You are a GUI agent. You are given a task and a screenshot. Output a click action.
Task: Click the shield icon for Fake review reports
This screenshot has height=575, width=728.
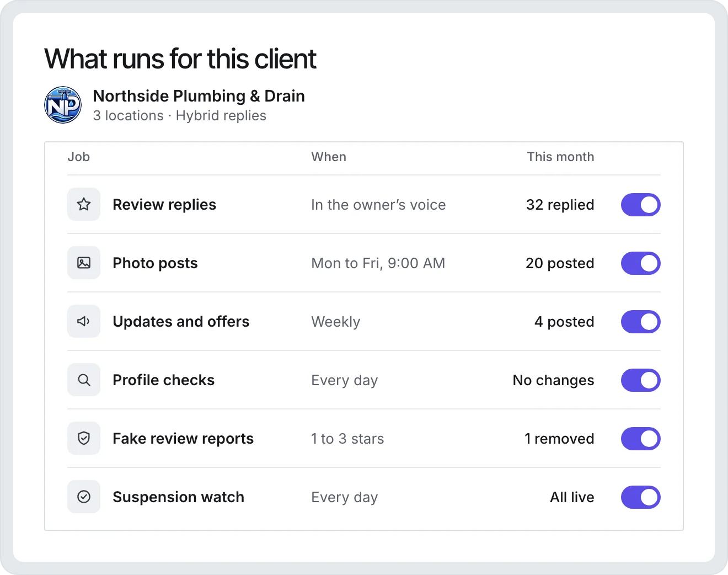(x=84, y=439)
